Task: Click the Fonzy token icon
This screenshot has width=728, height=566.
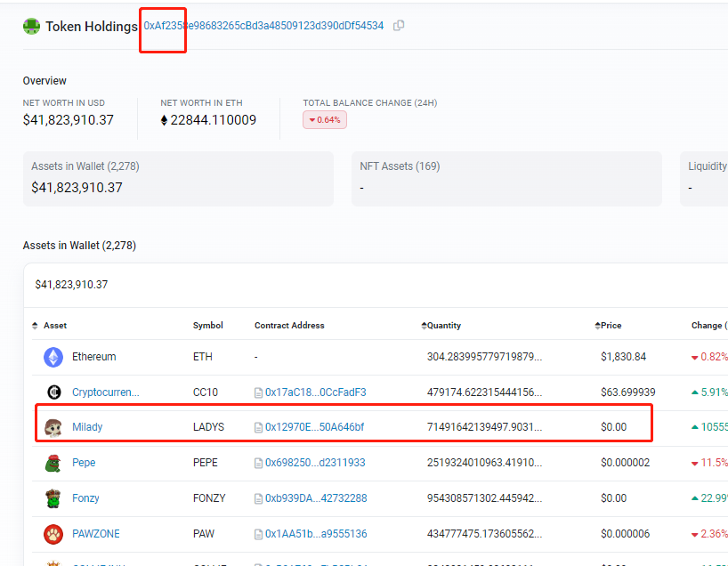Action: click(x=53, y=498)
